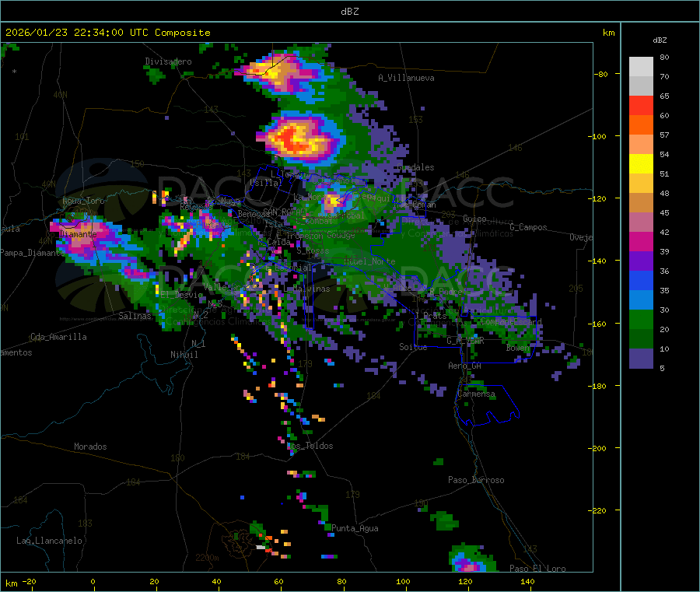
Task: Select the '-220' y-axis tick label
Action: tap(597, 511)
